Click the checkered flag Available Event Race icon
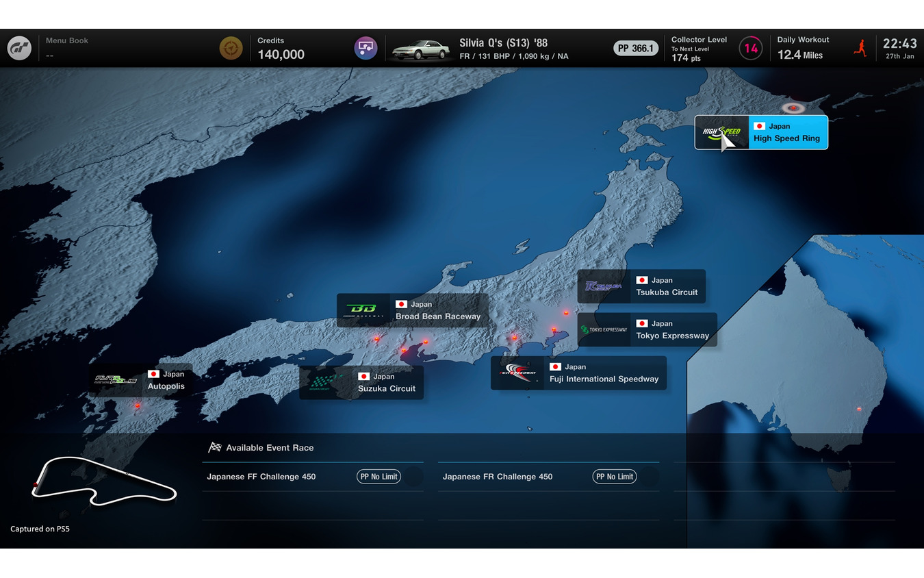 tap(215, 447)
